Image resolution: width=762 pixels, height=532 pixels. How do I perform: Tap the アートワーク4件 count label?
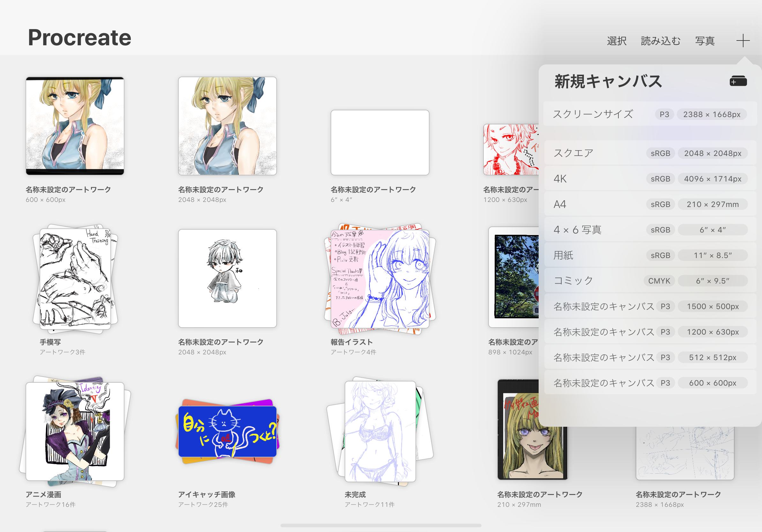tap(353, 352)
